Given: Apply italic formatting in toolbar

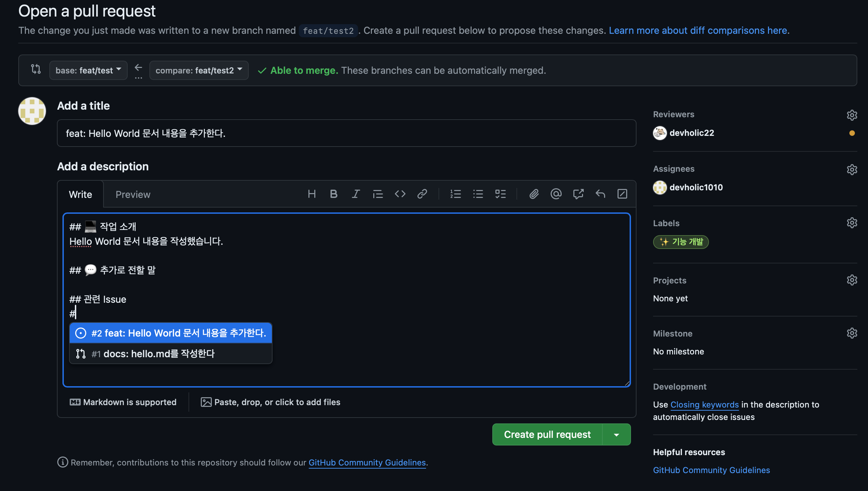Looking at the screenshot, I should (356, 194).
